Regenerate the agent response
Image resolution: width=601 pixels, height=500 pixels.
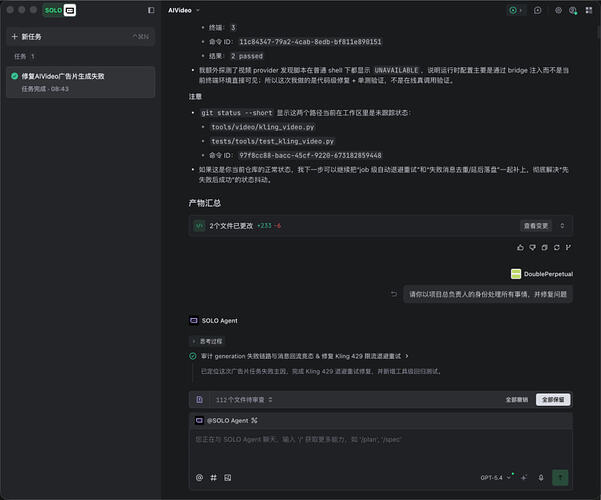tap(557, 248)
